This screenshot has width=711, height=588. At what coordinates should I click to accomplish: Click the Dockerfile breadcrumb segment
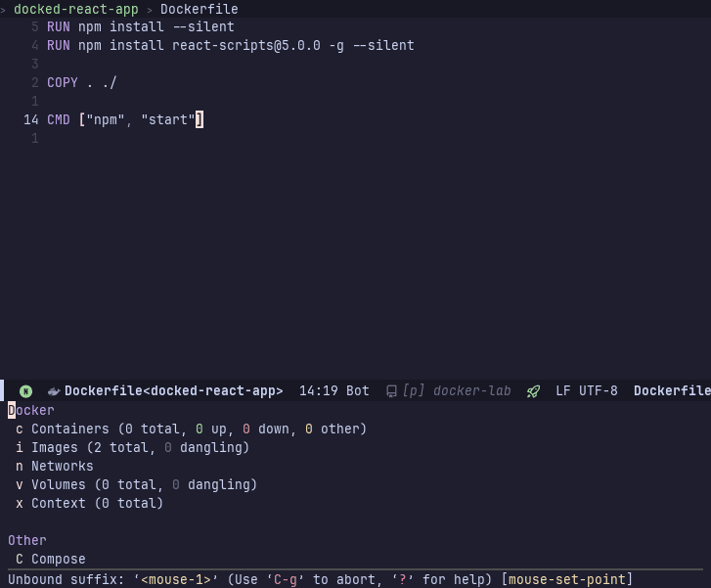(x=199, y=9)
